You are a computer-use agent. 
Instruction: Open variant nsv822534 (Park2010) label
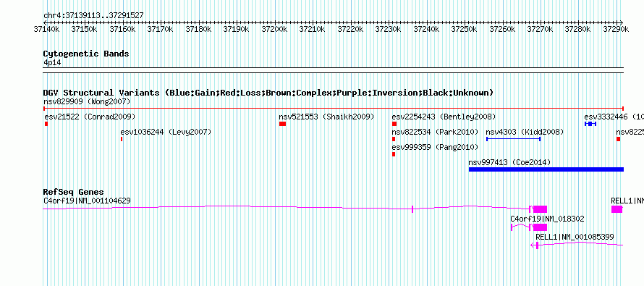coord(435,133)
